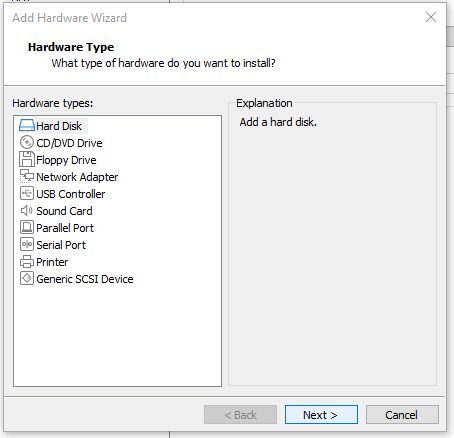The width and height of the screenshot is (454, 438).
Task: Select the Parallel Port icon
Action: (x=27, y=228)
